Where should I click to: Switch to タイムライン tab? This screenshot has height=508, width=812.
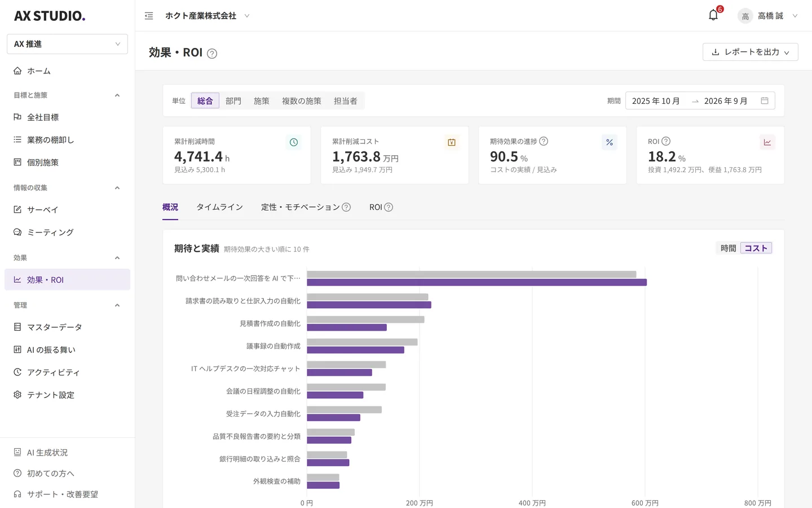point(219,207)
